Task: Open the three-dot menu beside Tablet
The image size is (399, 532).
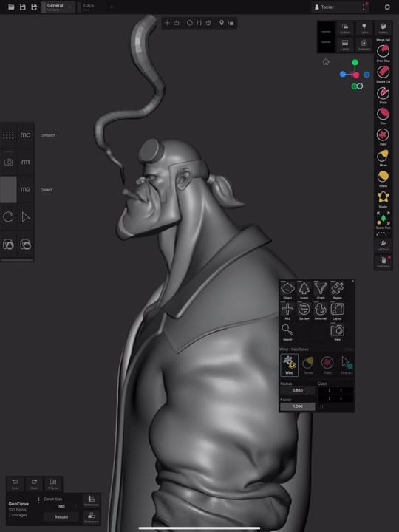Action: [364, 7]
